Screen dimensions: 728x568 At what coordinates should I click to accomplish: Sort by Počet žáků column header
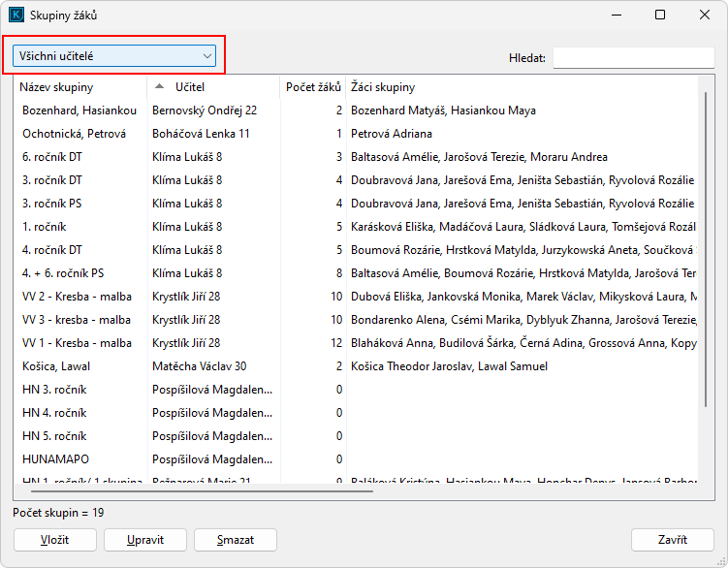[x=312, y=87]
